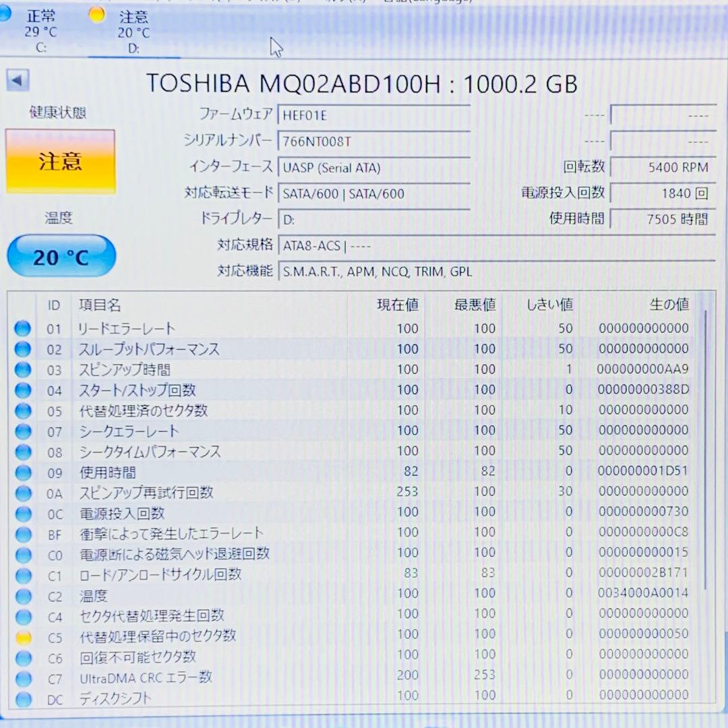The image size is (728, 728).
Task: Click the back navigation arrow
Action: pos(18,80)
